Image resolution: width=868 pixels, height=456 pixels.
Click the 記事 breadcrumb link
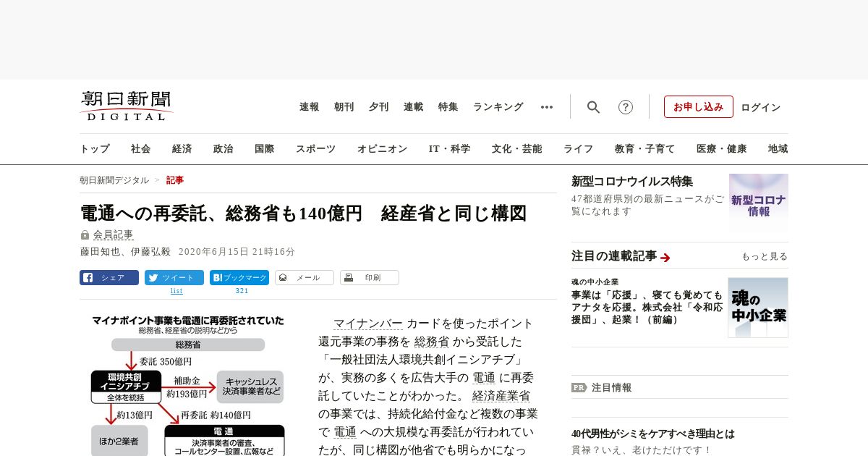click(175, 180)
